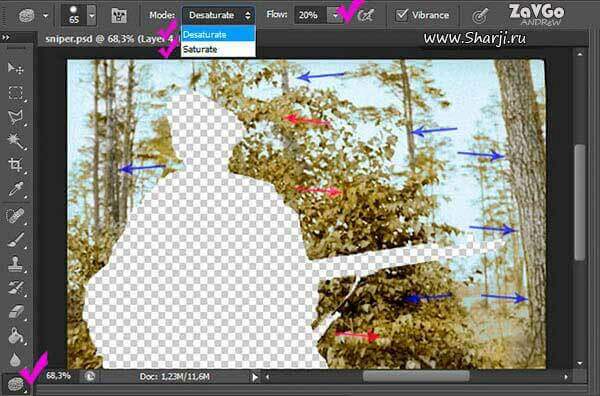The width and height of the screenshot is (600, 396).
Task: Select the Move tool
Action: point(16,68)
